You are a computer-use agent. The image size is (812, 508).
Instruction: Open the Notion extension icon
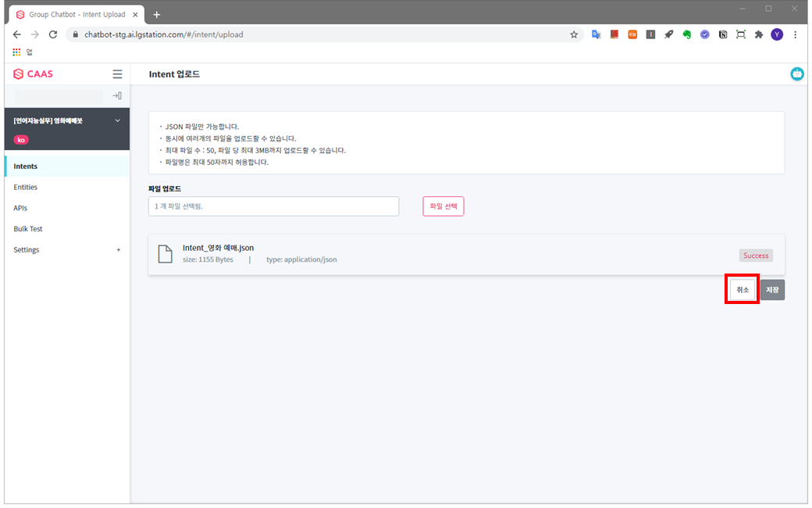coord(722,34)
